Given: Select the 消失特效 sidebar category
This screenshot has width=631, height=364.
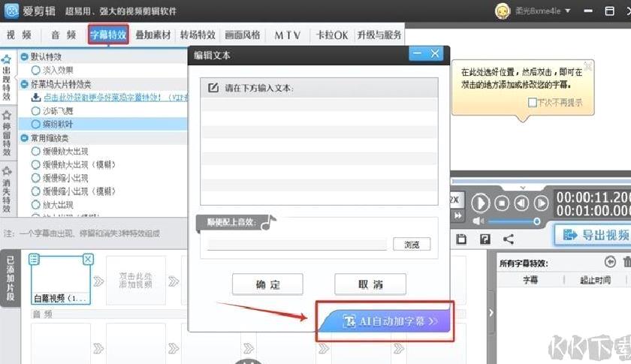Looking at the screenshot, I should [x=7, y=189].
